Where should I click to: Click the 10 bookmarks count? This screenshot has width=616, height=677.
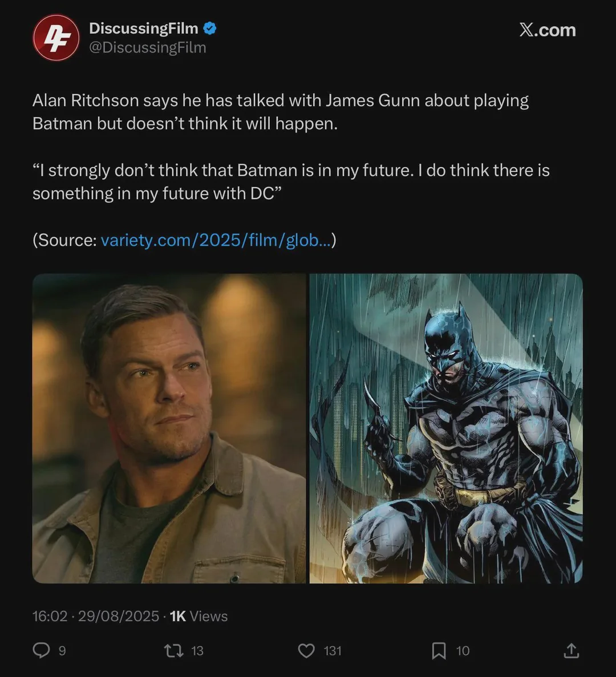pyautogui.click(x=463, y=651)
